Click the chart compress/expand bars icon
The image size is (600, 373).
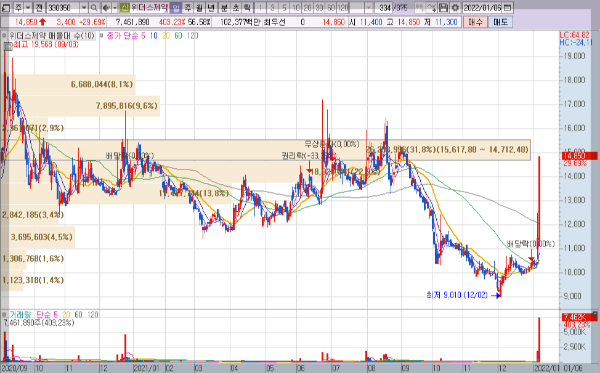click(x=420, y=7)
